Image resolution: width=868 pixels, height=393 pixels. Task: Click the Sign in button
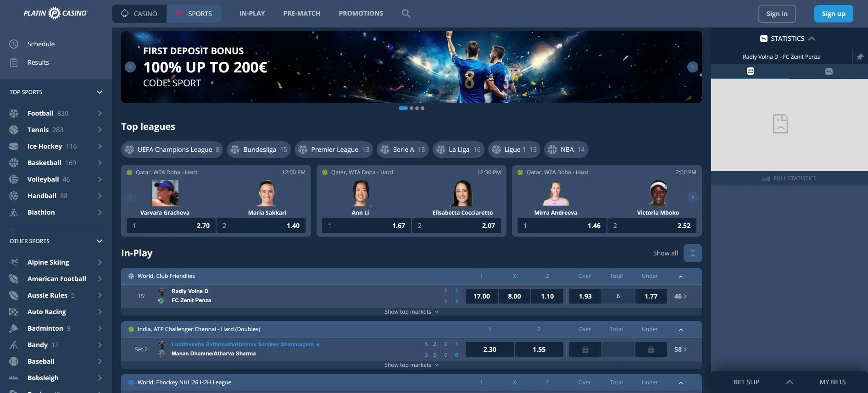click(777, 14)
